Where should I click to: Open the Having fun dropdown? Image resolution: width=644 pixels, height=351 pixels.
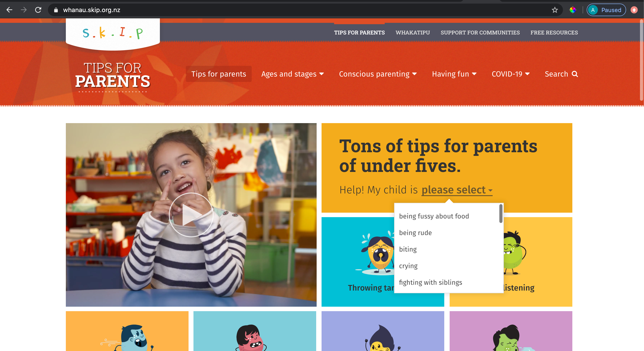(x=454, y=74)
